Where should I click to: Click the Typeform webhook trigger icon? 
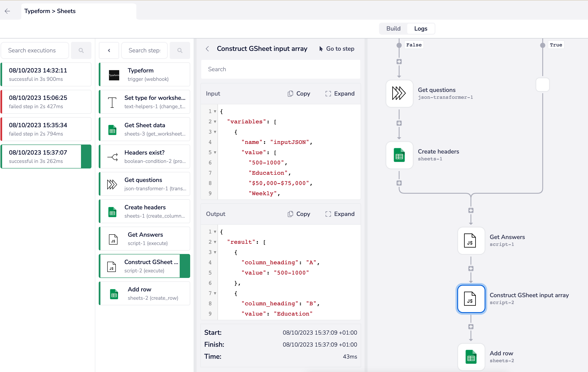(x=113, y=74)
